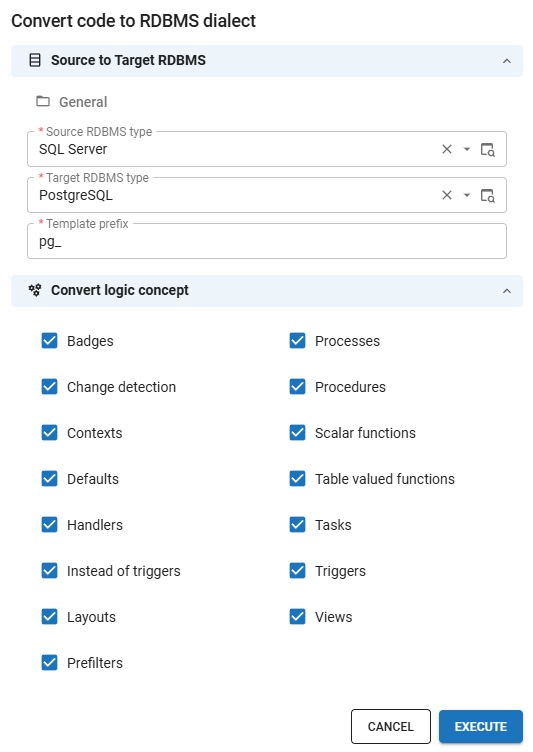
Task: Click the Execute button
Action: tap(481, 727)
